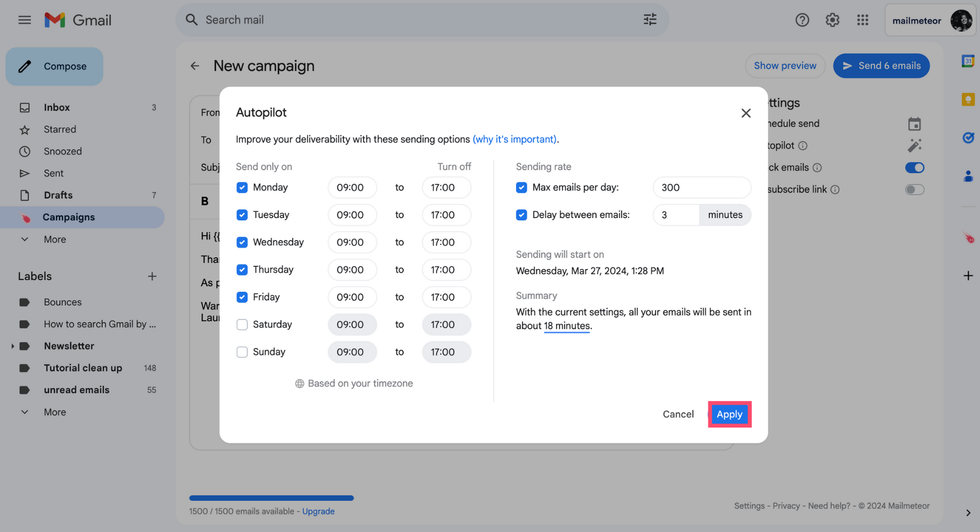
Task: Open Friday end time 17:00 selector
Action: point(446,297)
